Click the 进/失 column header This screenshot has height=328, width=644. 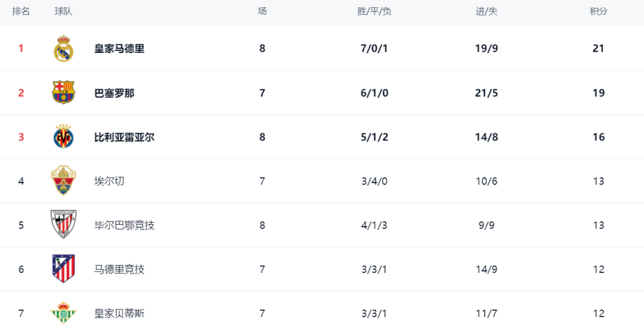tap(486, 11)
